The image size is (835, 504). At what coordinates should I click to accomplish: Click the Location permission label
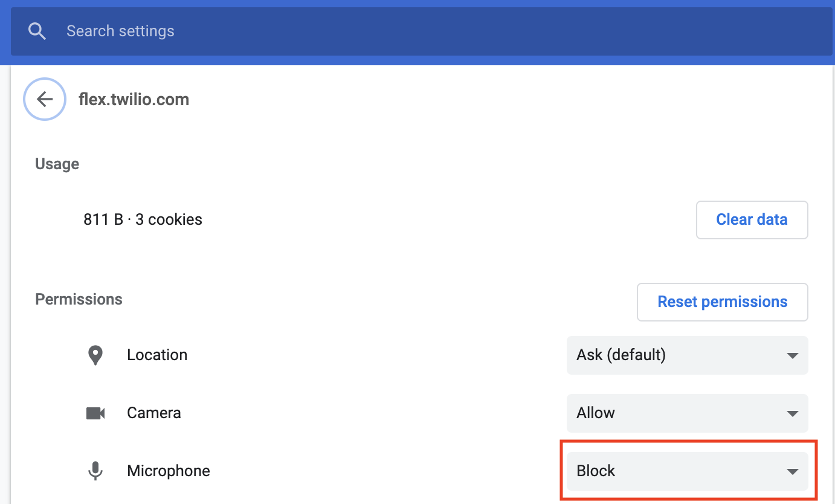point(157,355)
